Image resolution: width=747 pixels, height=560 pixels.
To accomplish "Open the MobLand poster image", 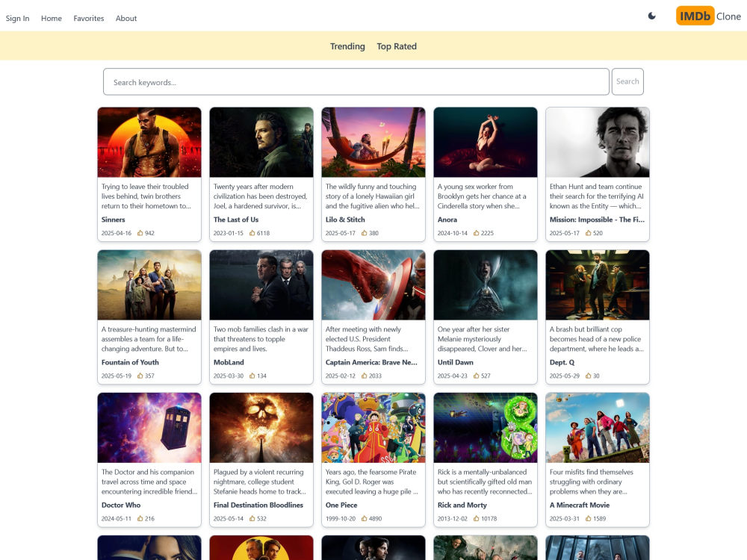I will (261, 285).
